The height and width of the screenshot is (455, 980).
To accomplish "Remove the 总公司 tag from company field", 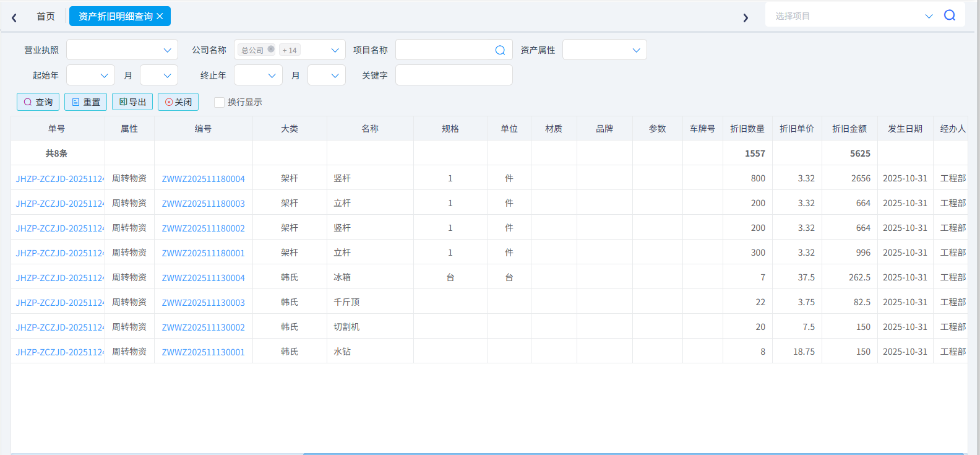I will [271, 49].
